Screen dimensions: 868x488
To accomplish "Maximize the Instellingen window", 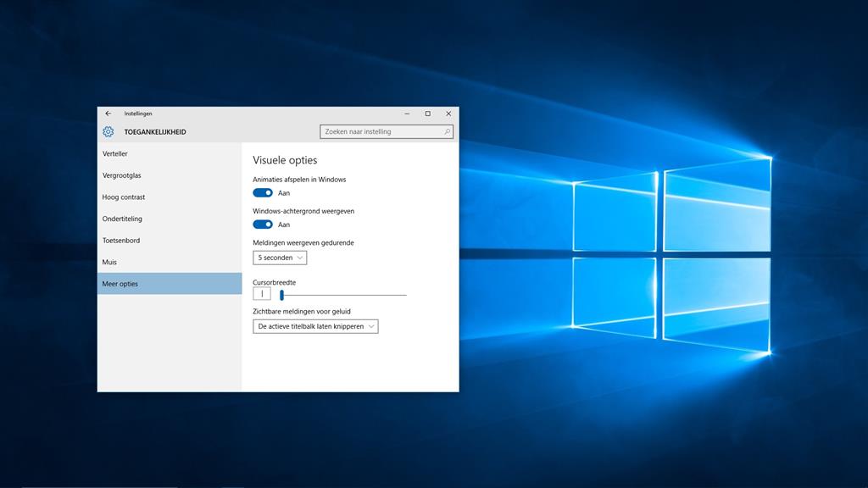I will [x=427, y=114].
